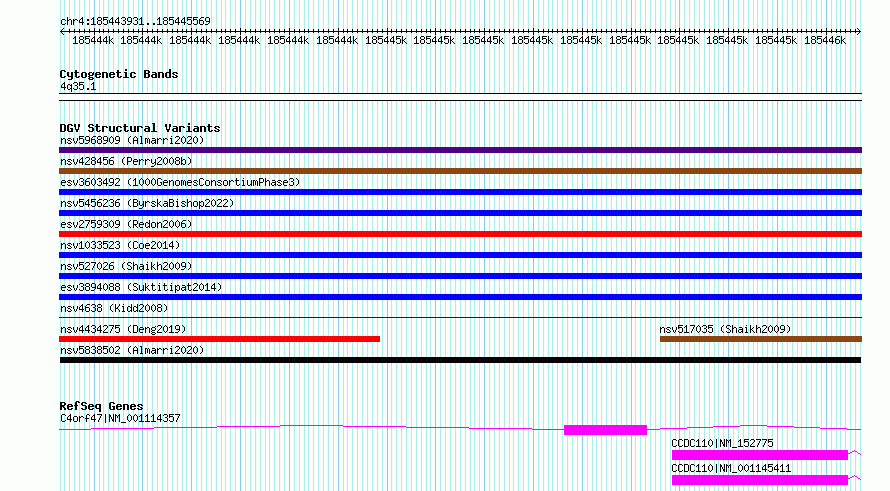Click the nsv5968909 (Almarri2020) purple variant bar
This screenshot has height=491, width=890.
pos(460,150)
